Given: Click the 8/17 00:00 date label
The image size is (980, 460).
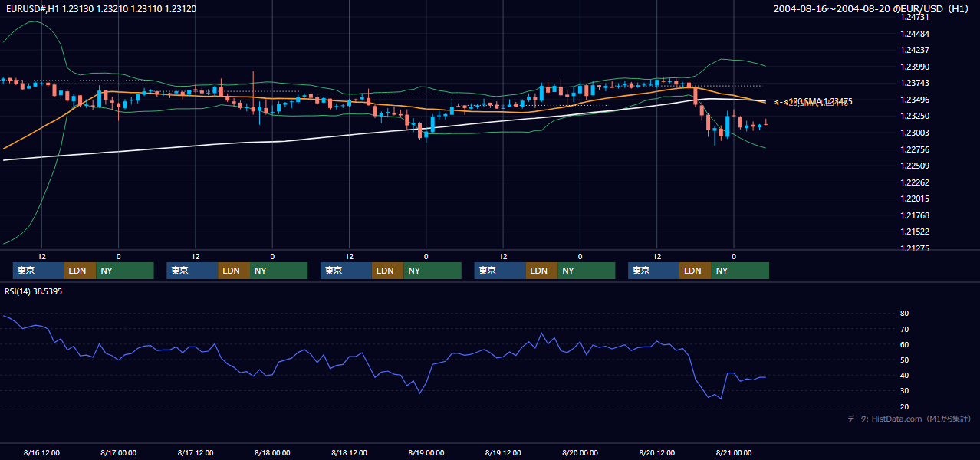Looking at the screenshot, I should tap(118, 452).
